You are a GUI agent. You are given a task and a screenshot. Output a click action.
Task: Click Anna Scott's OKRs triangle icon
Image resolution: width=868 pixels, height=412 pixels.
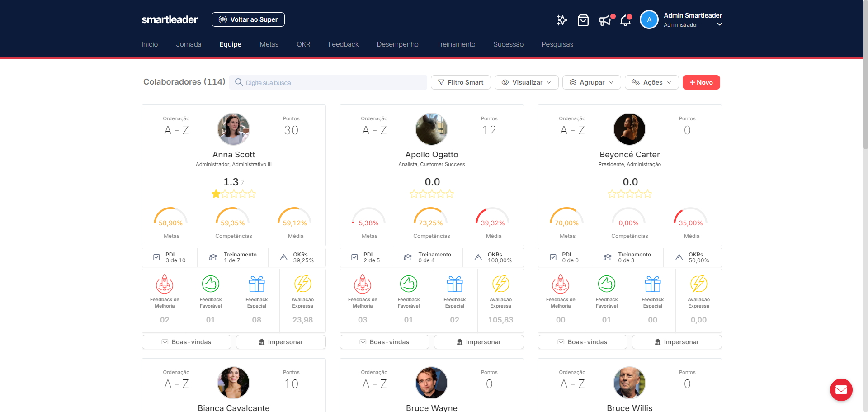pyautogui.click(x=283, y=257)
